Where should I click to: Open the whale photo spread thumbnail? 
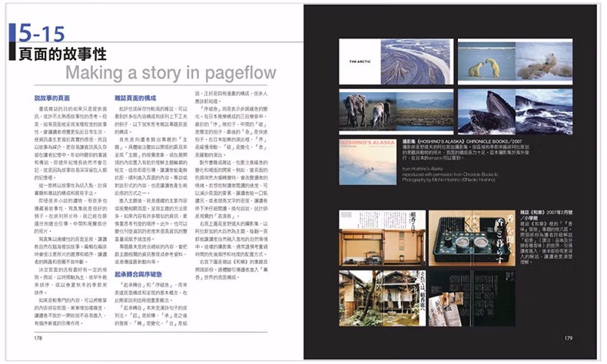coord(514,111)
